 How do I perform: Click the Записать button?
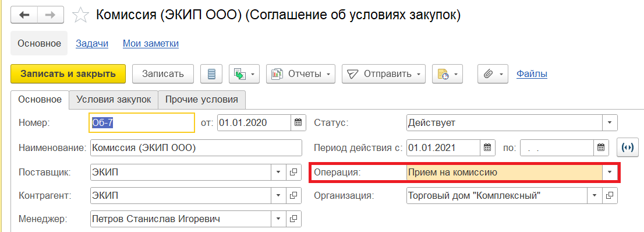[x=162, y=74]
